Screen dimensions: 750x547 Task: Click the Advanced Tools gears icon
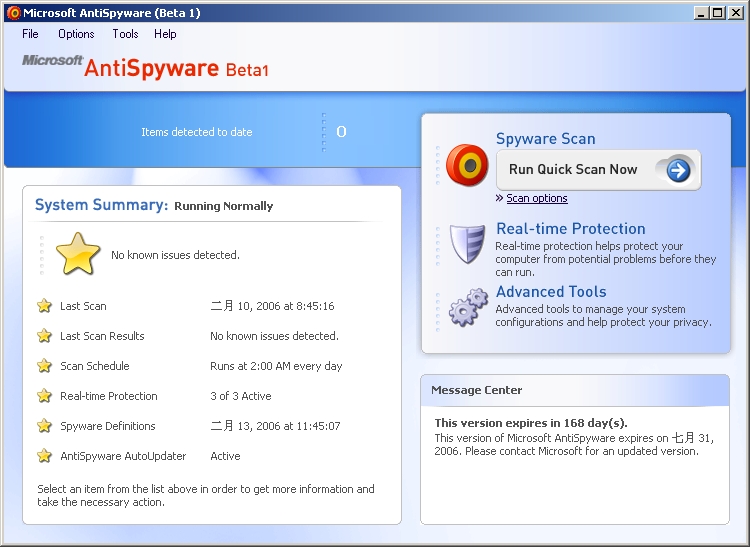468,307
